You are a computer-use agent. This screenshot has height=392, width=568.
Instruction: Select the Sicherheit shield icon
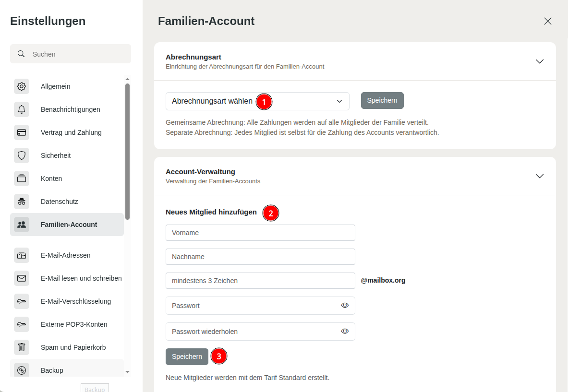point(22,155)
